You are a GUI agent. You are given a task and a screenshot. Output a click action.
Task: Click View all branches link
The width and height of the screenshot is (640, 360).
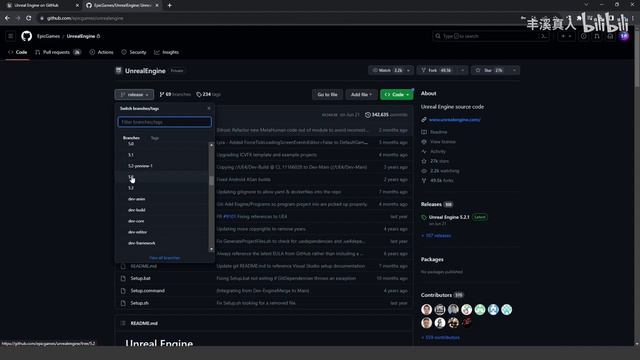coord(164,258)
